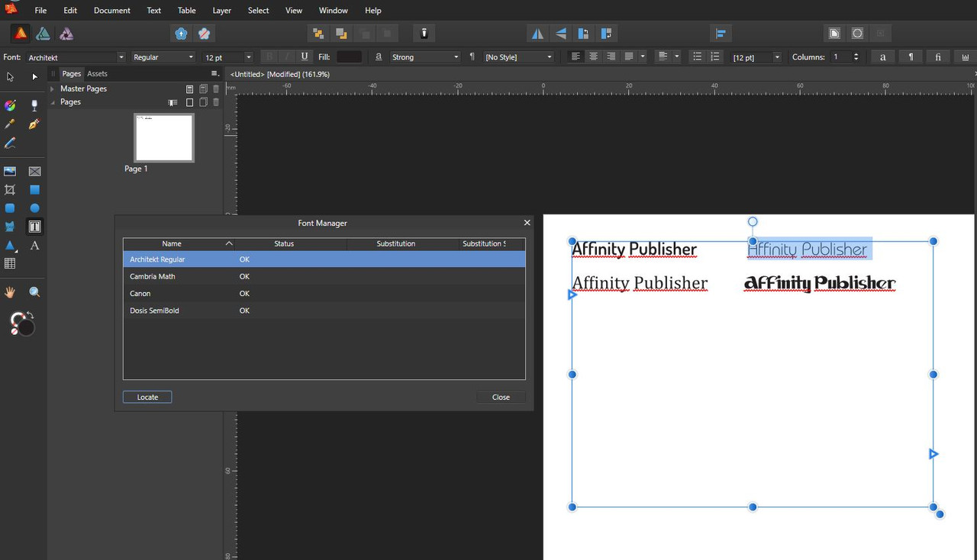Select the Node tool arrow

pos(34,77)
